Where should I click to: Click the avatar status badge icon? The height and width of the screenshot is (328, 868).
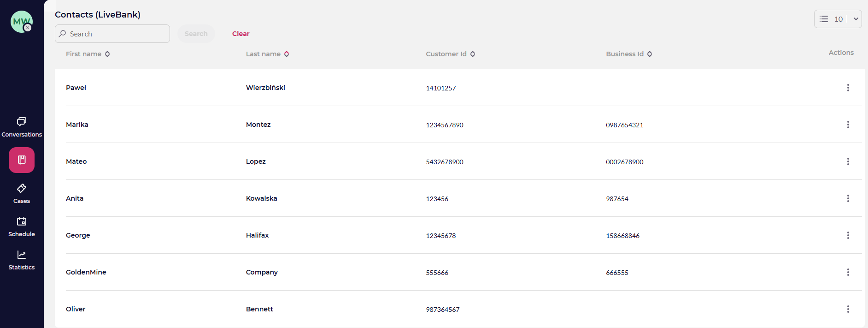(x=28, y=28)
